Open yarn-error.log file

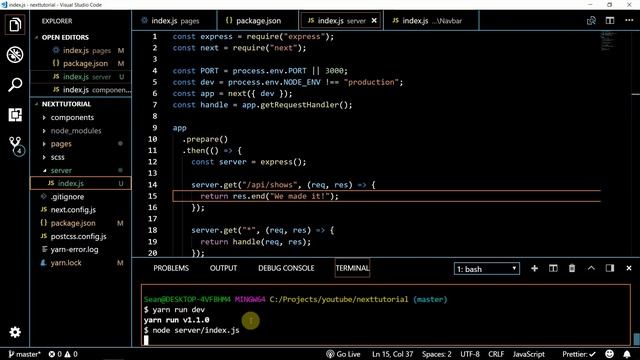click(x=81, y=249)
